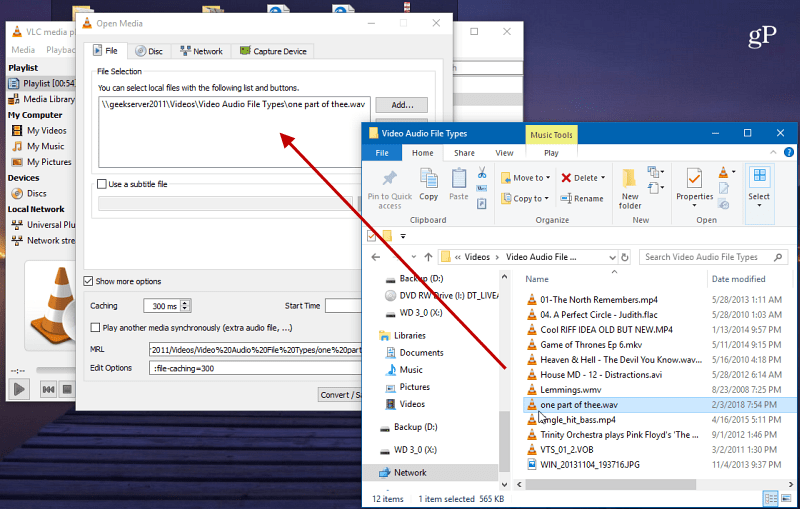The height and width of the screenshot is (509, 800).
Task: Expand the Properties dropdown arrow
Action: [694, 206]
